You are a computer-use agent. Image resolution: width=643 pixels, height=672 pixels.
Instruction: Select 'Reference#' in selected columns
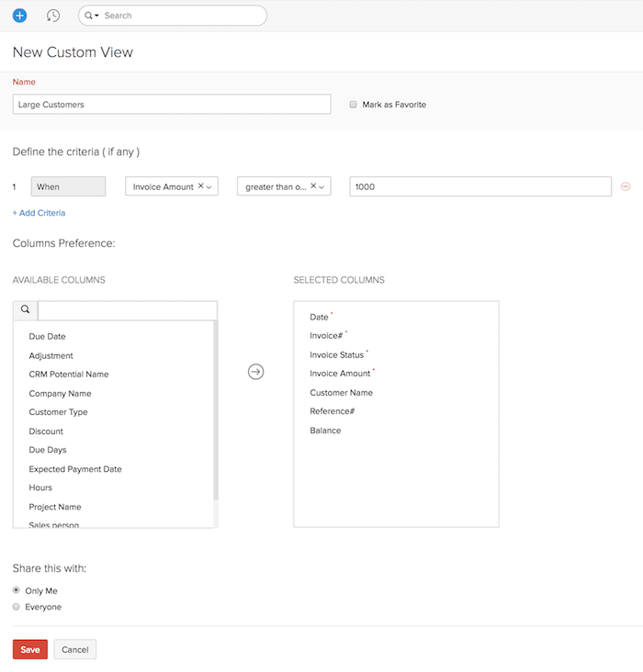[333, 411]
